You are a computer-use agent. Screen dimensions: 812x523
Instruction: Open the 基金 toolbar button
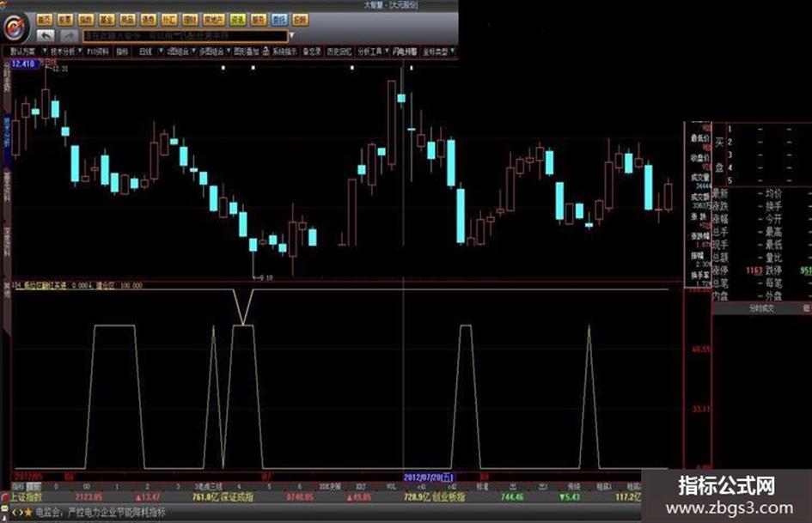tap(107, 20)
